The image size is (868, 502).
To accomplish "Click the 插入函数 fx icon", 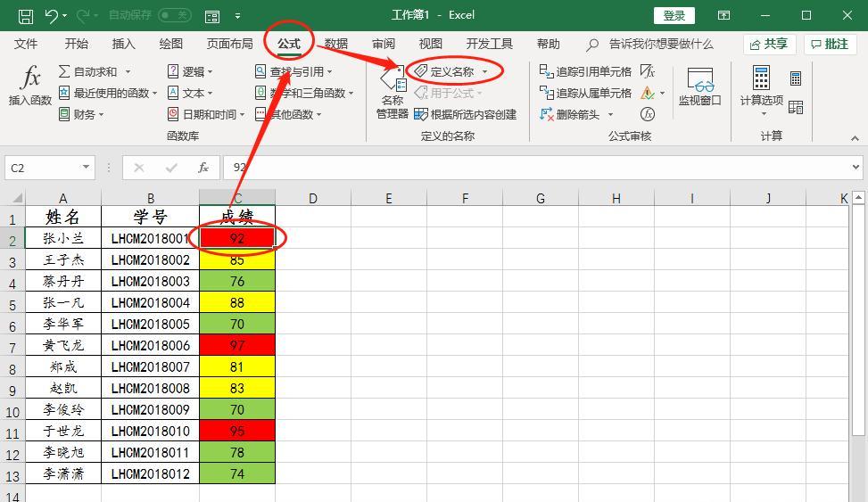I will [x=30, y=78].
